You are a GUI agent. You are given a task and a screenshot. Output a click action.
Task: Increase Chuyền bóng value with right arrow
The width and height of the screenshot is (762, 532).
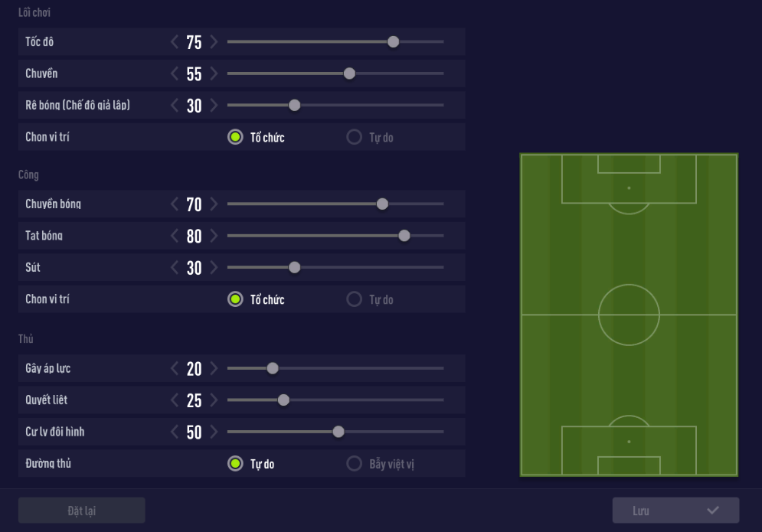coord(214,204)
